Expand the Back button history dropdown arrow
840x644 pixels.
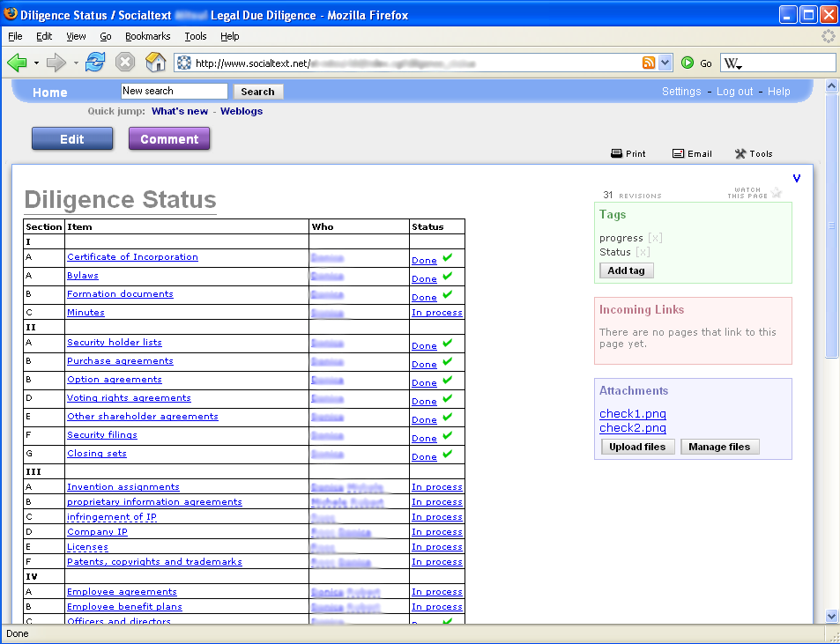pos(36,63)
